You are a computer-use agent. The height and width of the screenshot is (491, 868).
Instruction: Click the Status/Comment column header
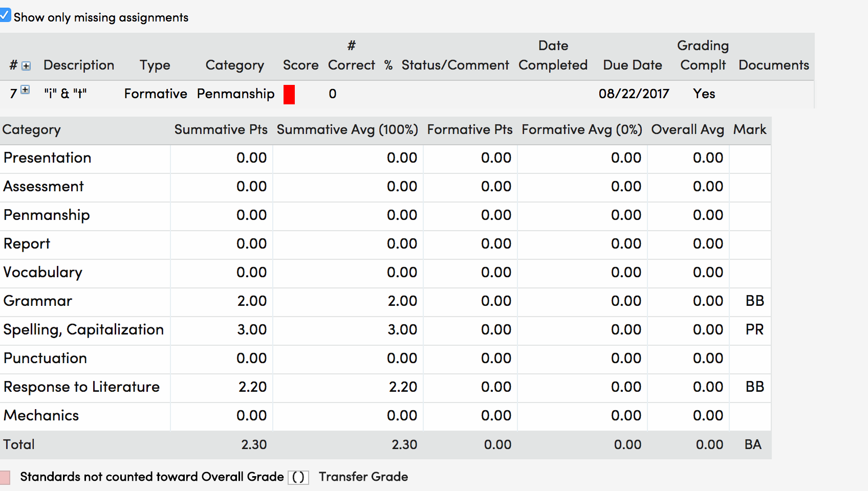click(455, 65)
